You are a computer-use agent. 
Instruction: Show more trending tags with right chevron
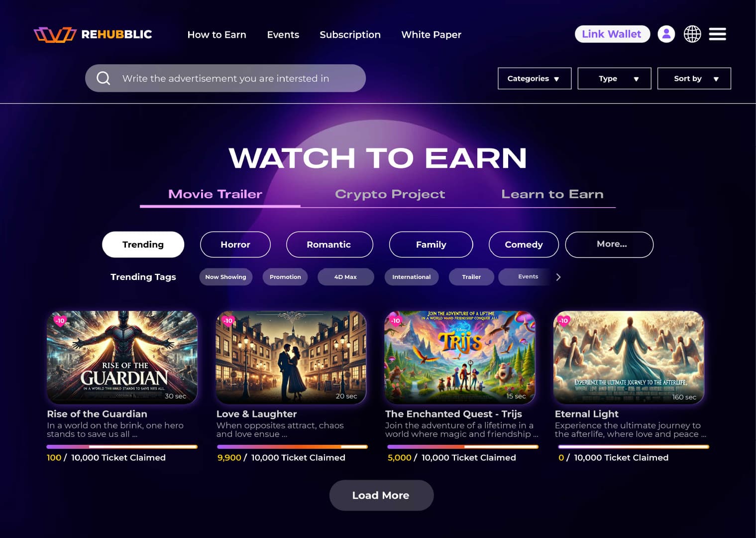[x=558, y=277]
